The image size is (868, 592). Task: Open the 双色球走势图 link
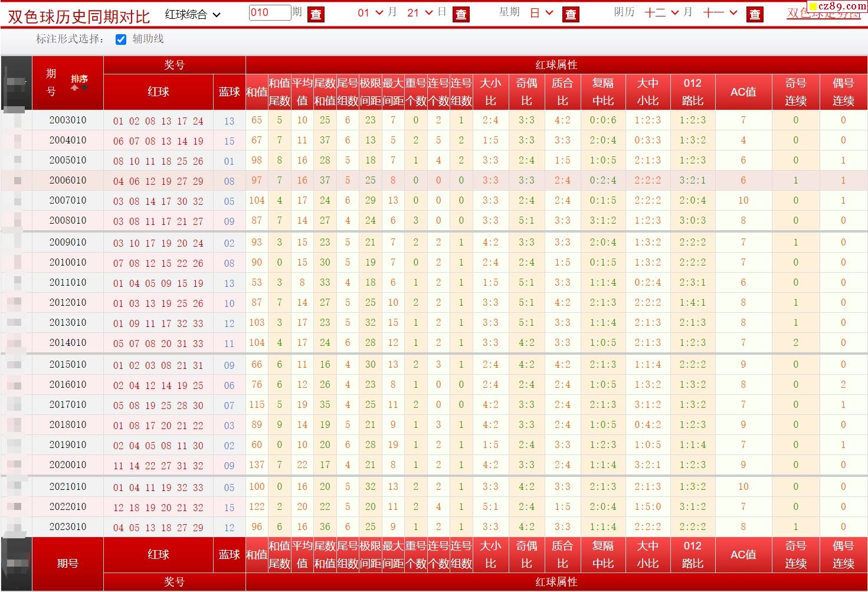824,13
